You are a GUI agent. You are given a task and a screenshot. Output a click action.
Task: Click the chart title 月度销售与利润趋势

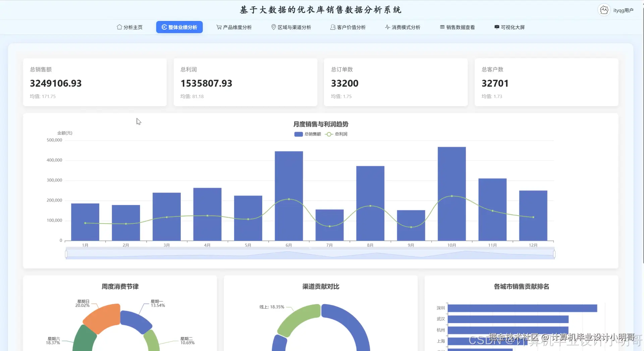tap(321, 124)
